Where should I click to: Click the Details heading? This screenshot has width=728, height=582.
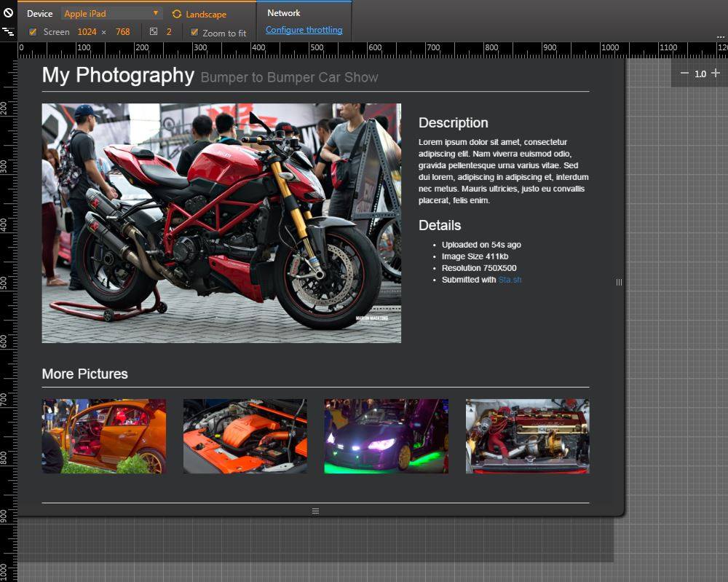[440, 225]
